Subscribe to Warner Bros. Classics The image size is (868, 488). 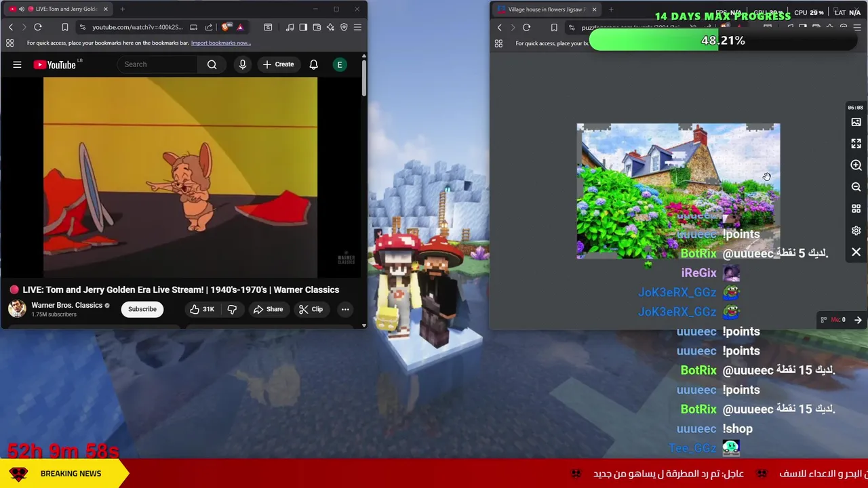point(142,309)
